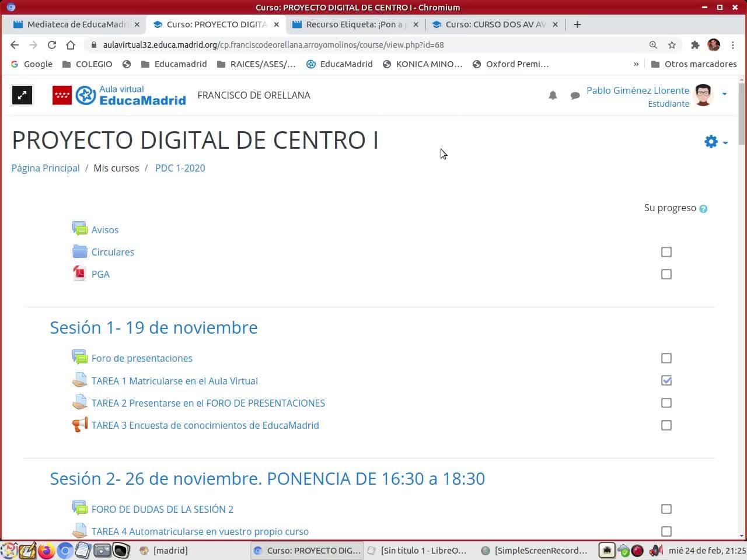Click the TAREA 3 megaphone survey icon

(79, 425)
